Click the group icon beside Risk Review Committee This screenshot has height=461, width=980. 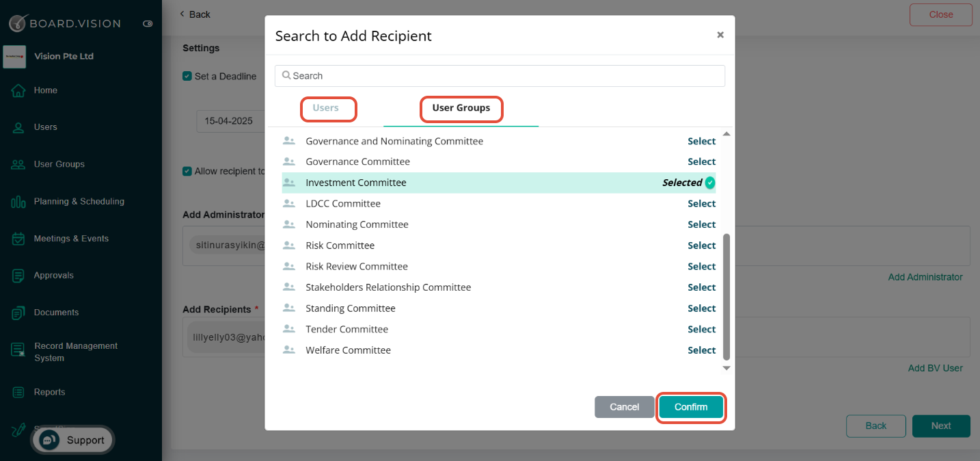(289, 267)
